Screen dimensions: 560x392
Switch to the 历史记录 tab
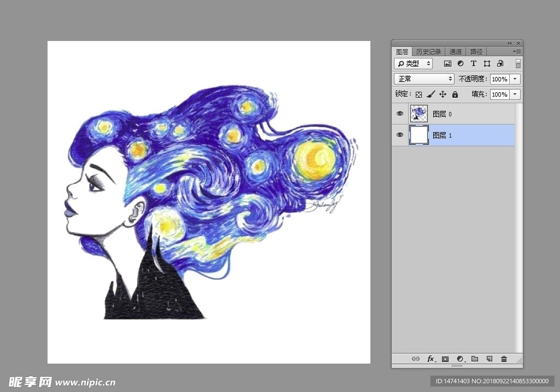(x=428, y=52)
